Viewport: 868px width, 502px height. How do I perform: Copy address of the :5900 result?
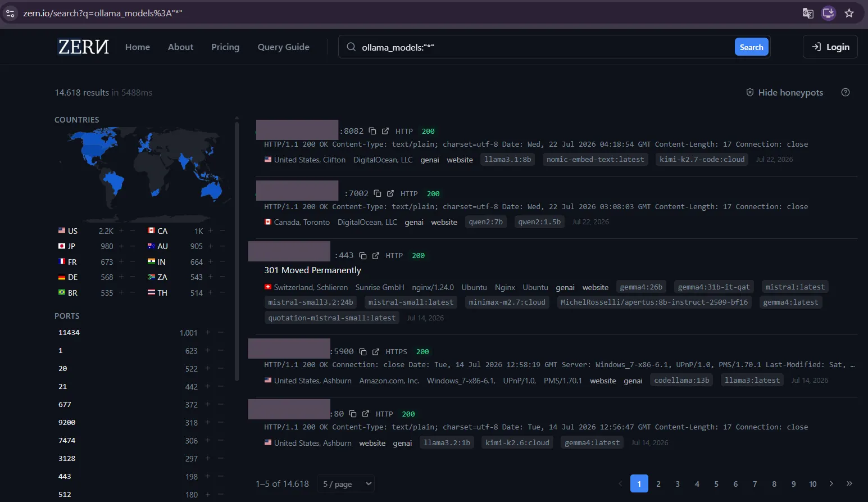pos(363,352)
